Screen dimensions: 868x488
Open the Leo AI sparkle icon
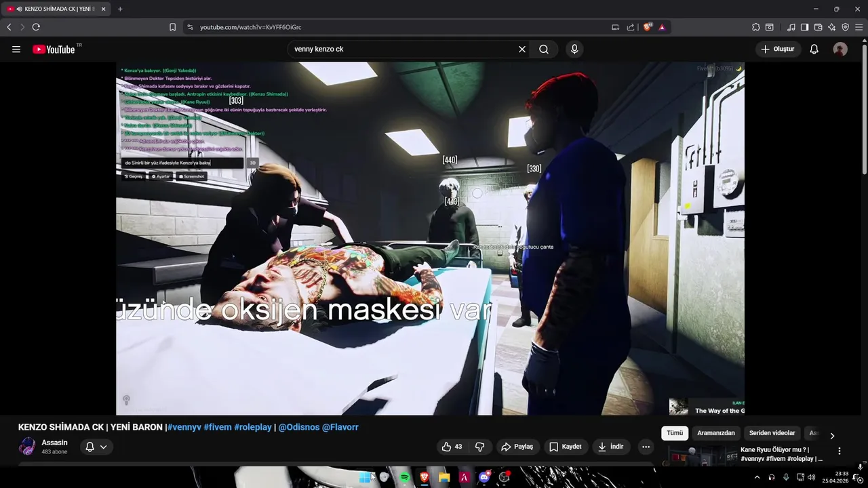[832, 27]
